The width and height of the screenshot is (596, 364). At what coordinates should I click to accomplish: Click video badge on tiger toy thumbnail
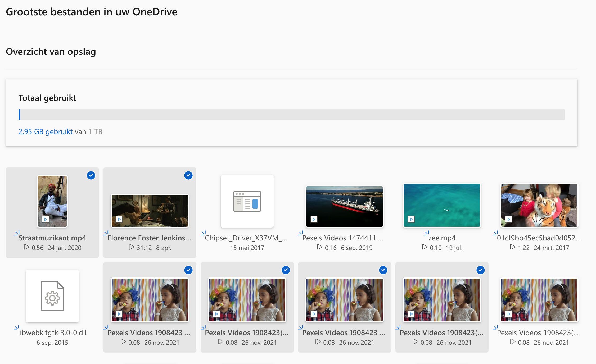[509, 219]
